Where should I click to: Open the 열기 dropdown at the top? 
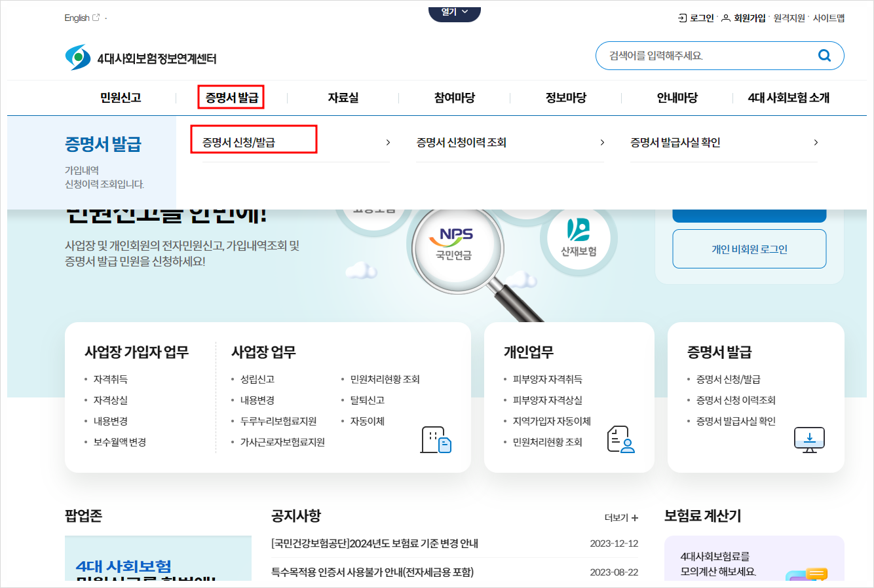(x=454, y=12)
